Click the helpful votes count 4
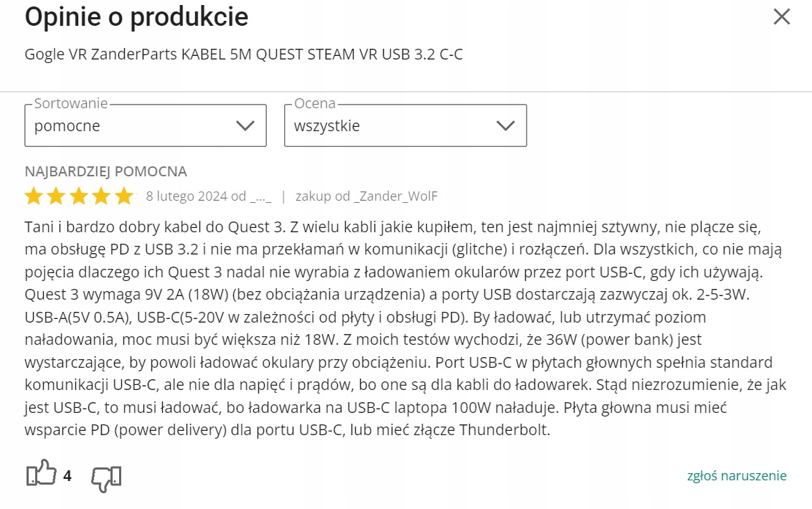812x509 pixels. tap(67, 475)
